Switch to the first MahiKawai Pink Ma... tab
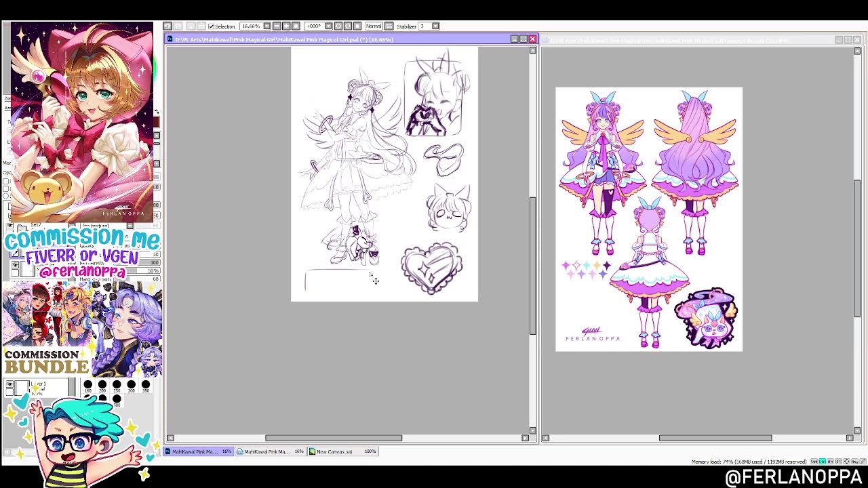The width and height of the screenshot is (868, 488). click(199, 451)
